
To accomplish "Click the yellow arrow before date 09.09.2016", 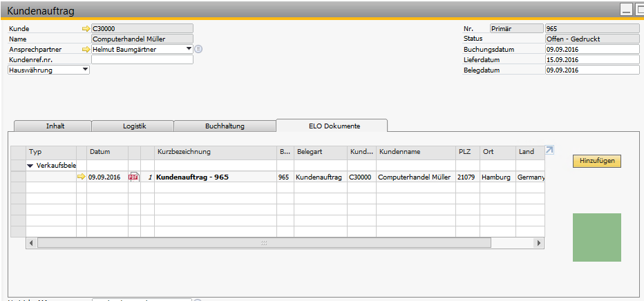I will pyautogui.click(x=82, y=177).
